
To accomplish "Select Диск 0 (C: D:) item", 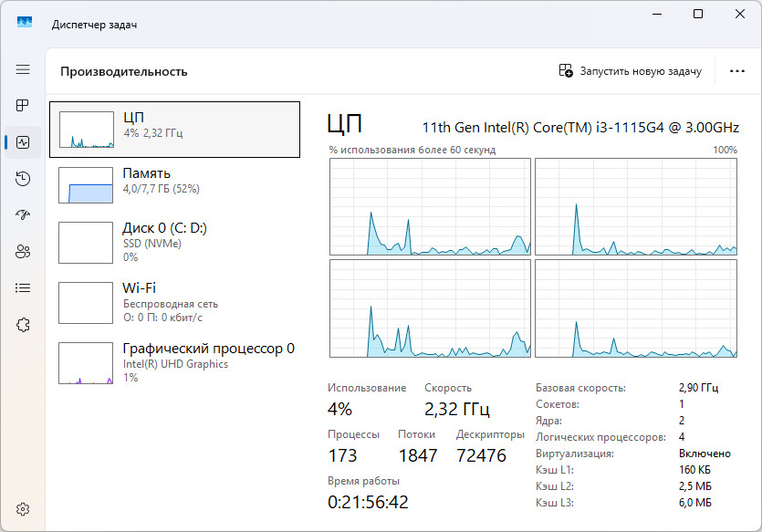I will pos(174,243).
